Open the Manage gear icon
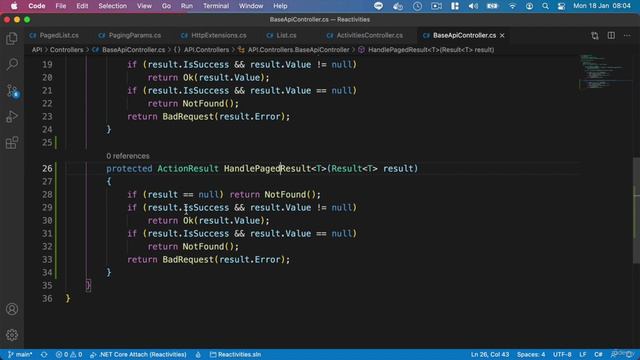 click(12, 335)
